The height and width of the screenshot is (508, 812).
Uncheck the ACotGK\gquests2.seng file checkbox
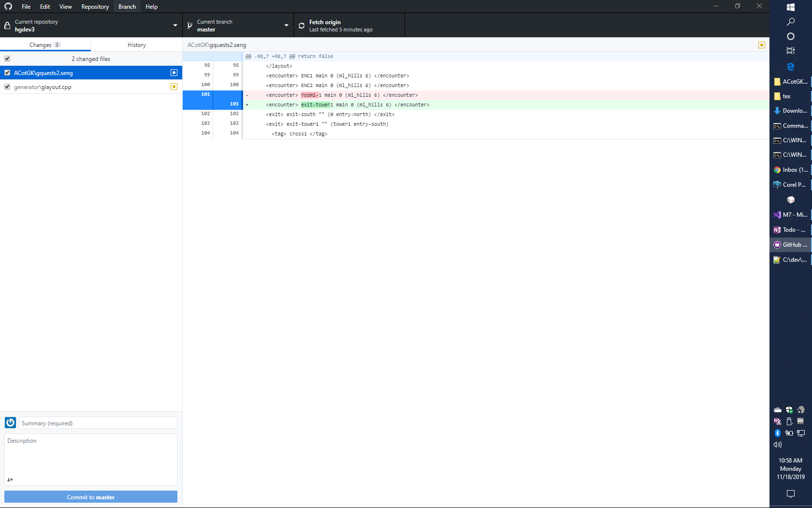point(7,73)
